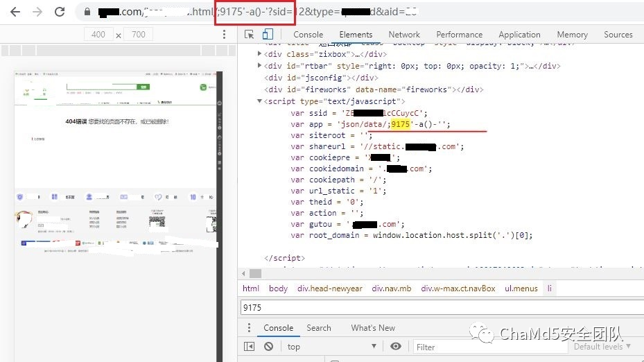Image resolution: width=644 pixels, height=362 pixels.
Task: Click the var action code line
Action: tap(327, 213)
